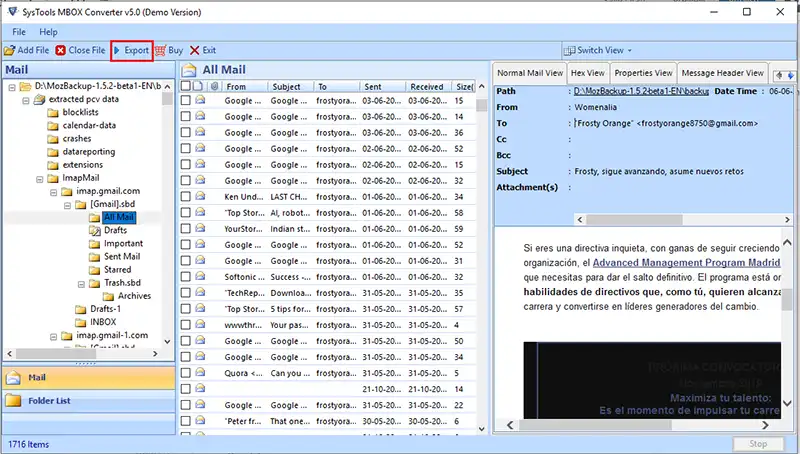800x454 pixels.
Task: Select the Drafts folder icon in tree
Action: [x=94, y=231]
